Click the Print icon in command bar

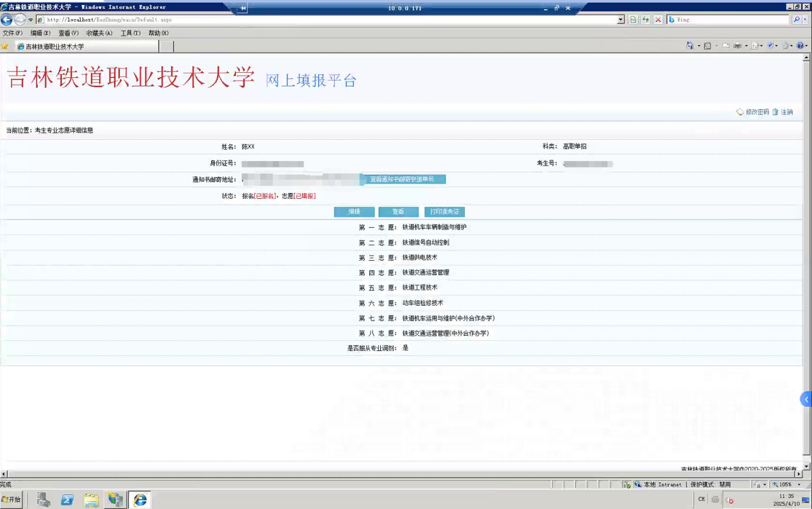pyautogui.click(x=737, y=46)
